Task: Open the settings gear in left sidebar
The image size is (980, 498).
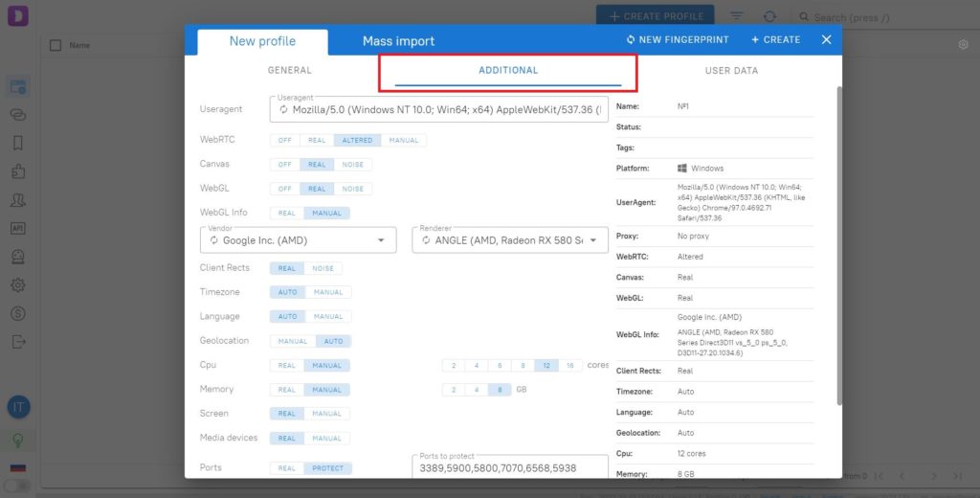Action: point(18,285)
